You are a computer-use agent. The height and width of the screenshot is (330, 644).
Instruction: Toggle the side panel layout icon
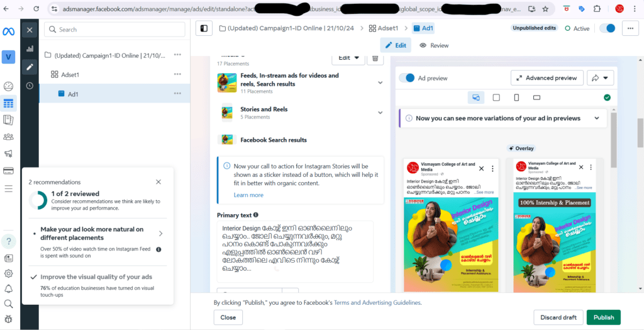[204, 28]
